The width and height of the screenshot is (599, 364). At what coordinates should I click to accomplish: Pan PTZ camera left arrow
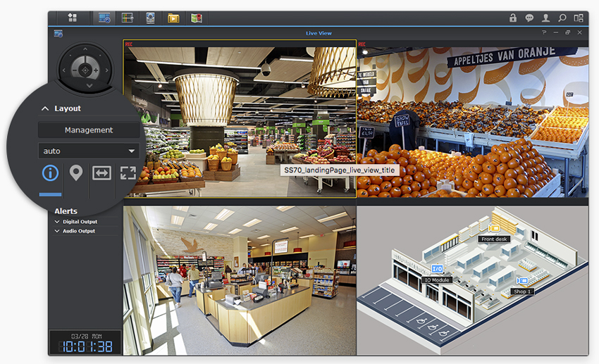[x=64, y=70]
